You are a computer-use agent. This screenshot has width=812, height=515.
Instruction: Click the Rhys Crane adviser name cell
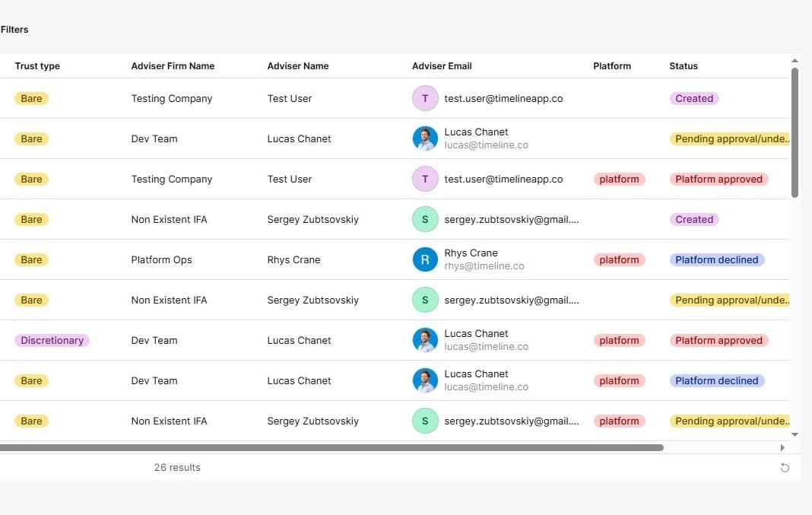[293, 259]
